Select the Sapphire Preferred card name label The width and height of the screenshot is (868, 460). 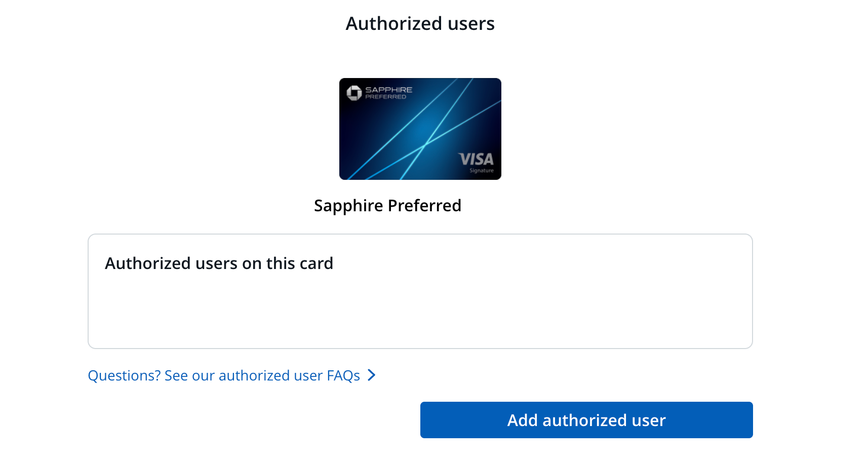387,206
